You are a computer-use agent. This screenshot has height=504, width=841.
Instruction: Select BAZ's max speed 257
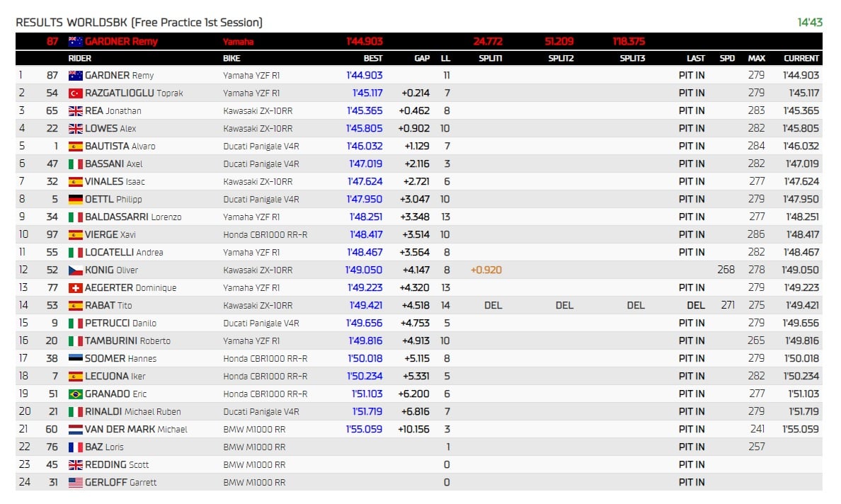pyautogui.click(x=757, y=447)
